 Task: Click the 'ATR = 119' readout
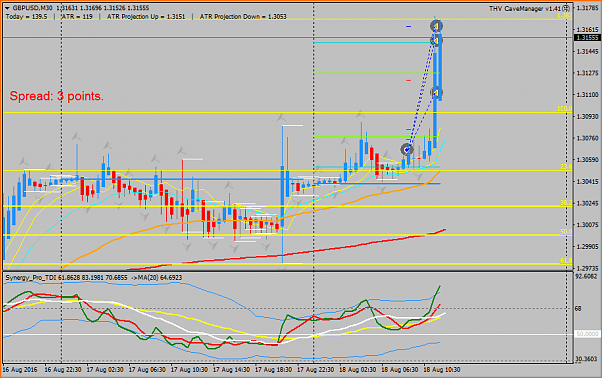77,17
